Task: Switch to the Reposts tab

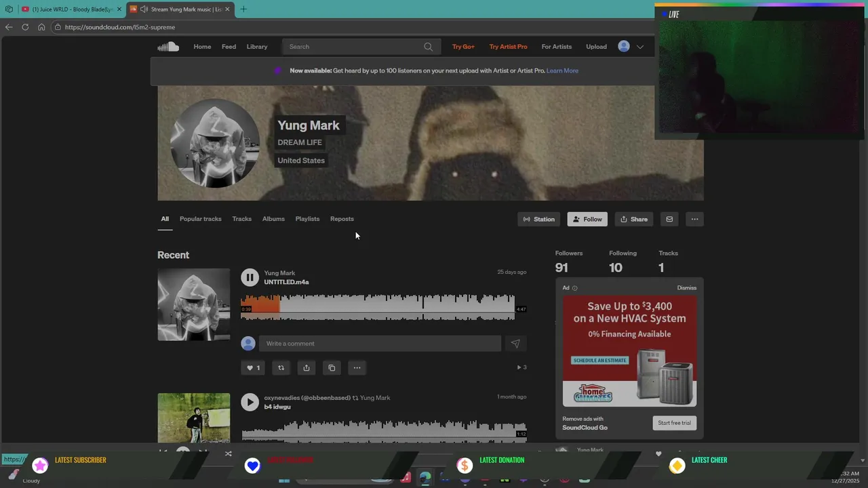Action: (342, 219)
